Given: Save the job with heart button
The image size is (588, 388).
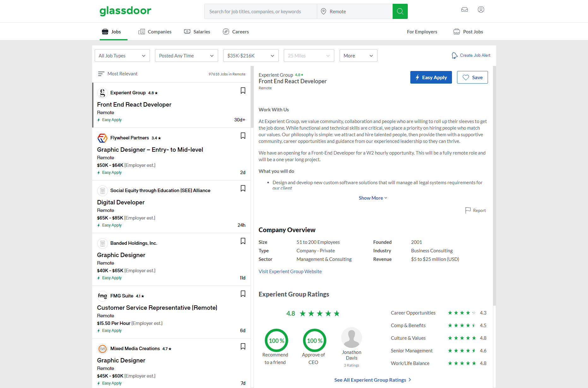Looking at the screenshot, I should [x=472, y=77].
